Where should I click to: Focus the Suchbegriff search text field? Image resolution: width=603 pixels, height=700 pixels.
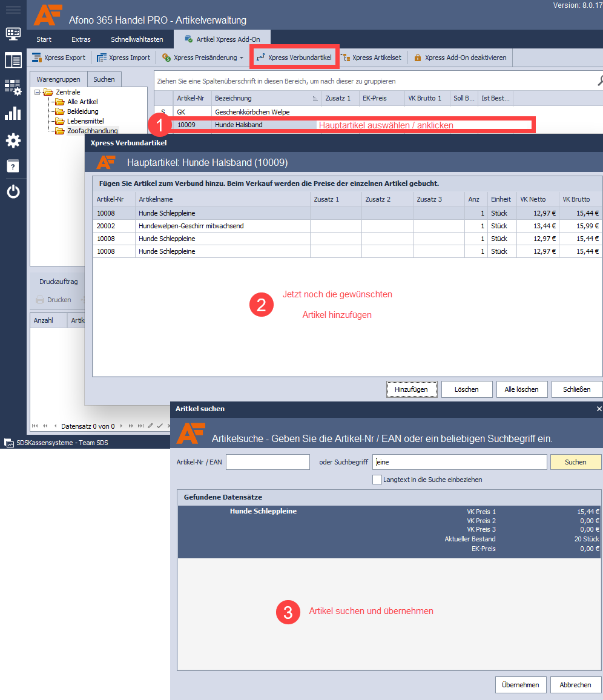point(460,462)
